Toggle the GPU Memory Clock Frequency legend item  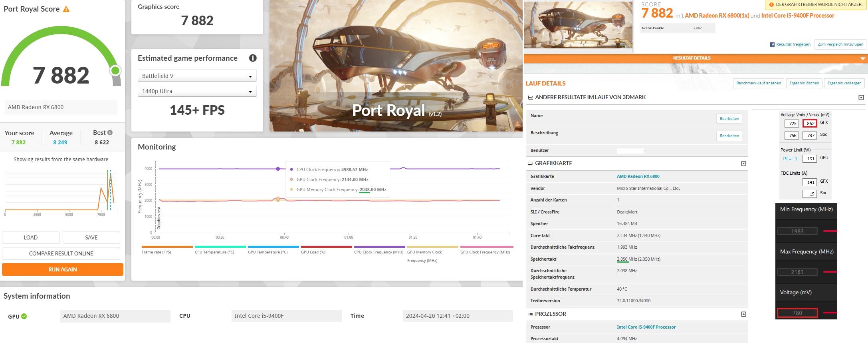pyautogui.click(x=432, y=254)
